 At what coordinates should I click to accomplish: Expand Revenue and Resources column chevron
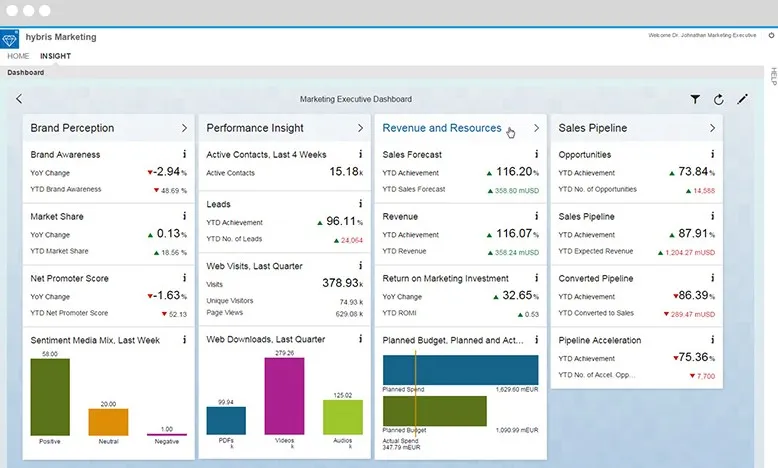[536, 128]
